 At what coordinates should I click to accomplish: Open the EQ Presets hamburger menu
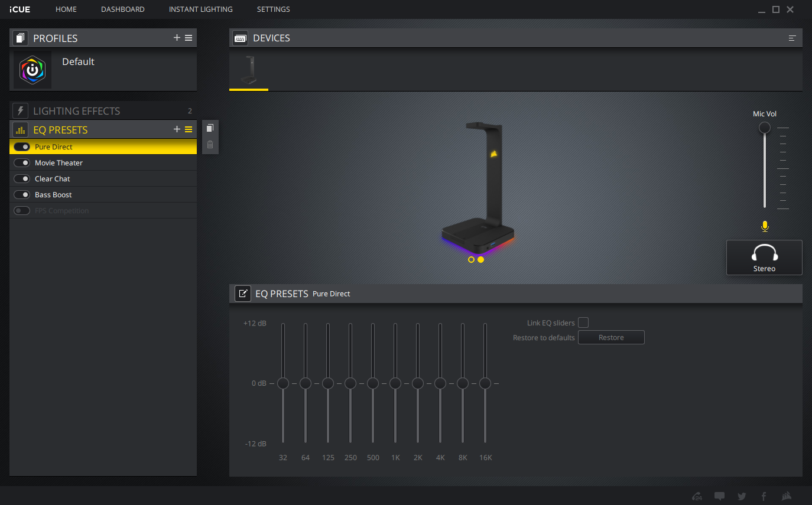click(x=189, y=129)
